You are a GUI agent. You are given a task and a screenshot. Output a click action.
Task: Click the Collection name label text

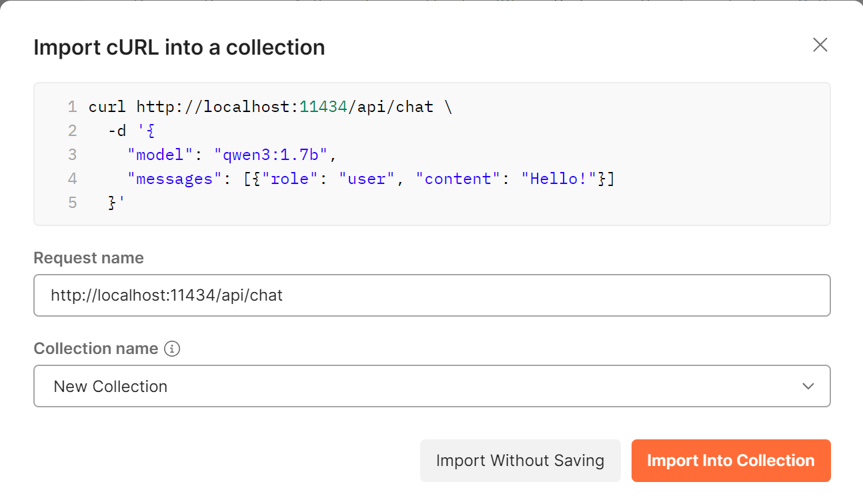96,349
